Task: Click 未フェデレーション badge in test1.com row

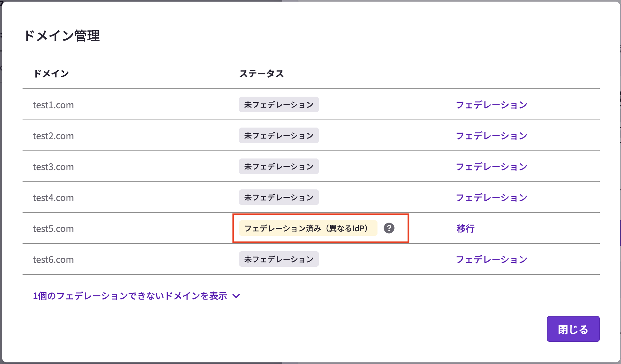Action: 279,104
